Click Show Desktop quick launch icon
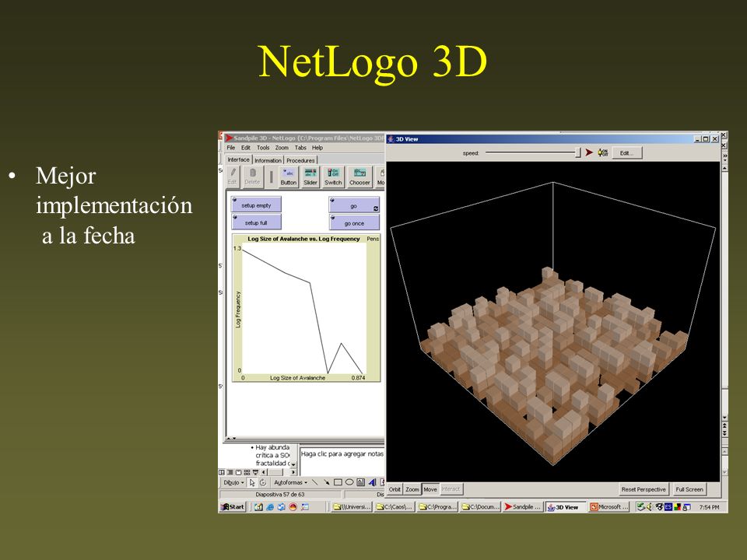Screen dimensions: 747x560 258,507
